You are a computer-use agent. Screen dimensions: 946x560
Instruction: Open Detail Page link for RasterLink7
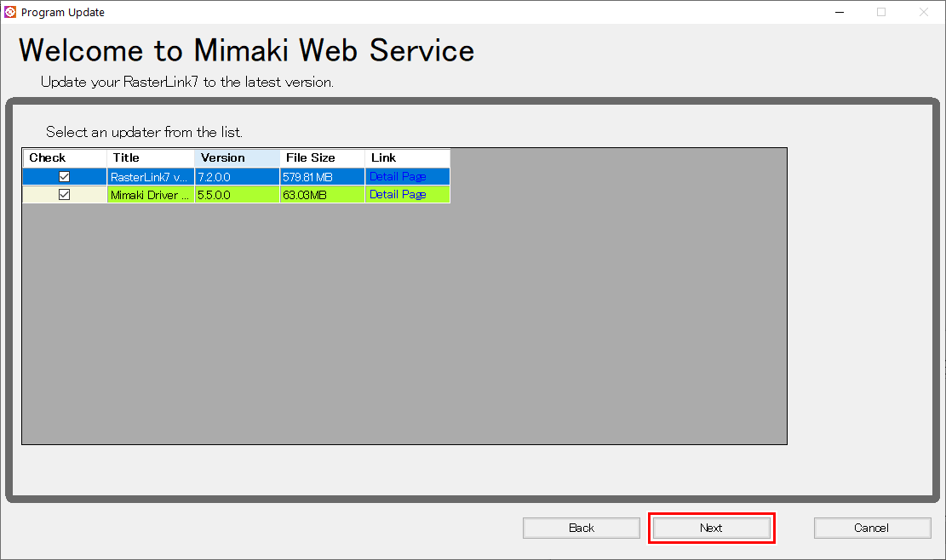[x=398, y=177]
